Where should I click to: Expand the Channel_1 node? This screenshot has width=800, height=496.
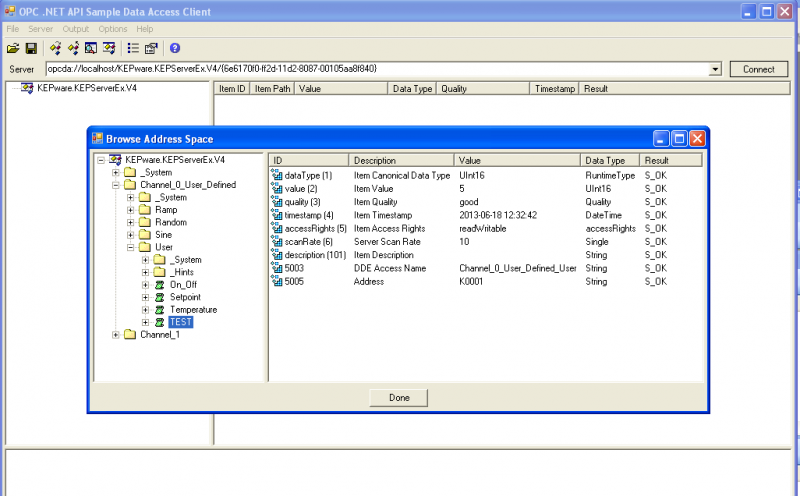tap(116, 335)
